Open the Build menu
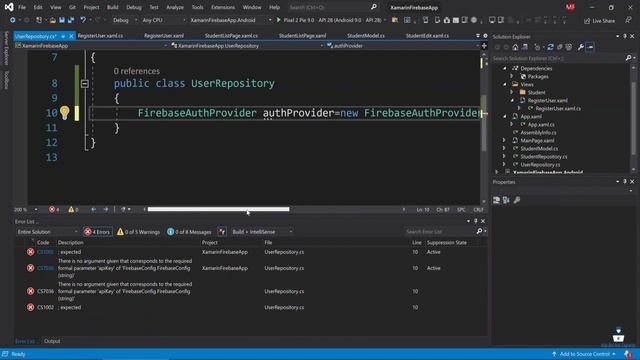Image resolution: width=640 pixels, height=360 pixels. pyautogui.click(x=112, y=7)
